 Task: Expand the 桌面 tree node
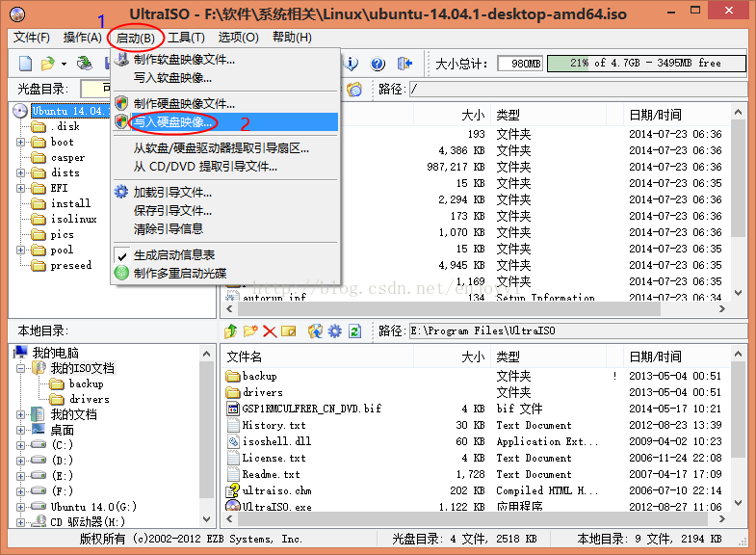(x=21, y=430)
